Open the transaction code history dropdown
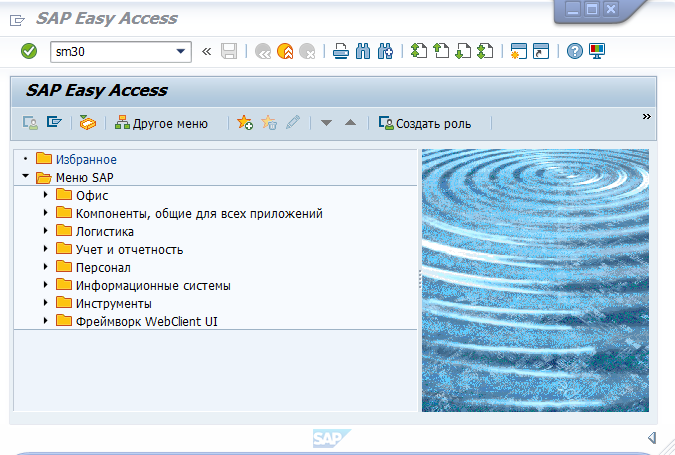Image resolution: width=675 pixels, height=455 pixels. point(181,51)
